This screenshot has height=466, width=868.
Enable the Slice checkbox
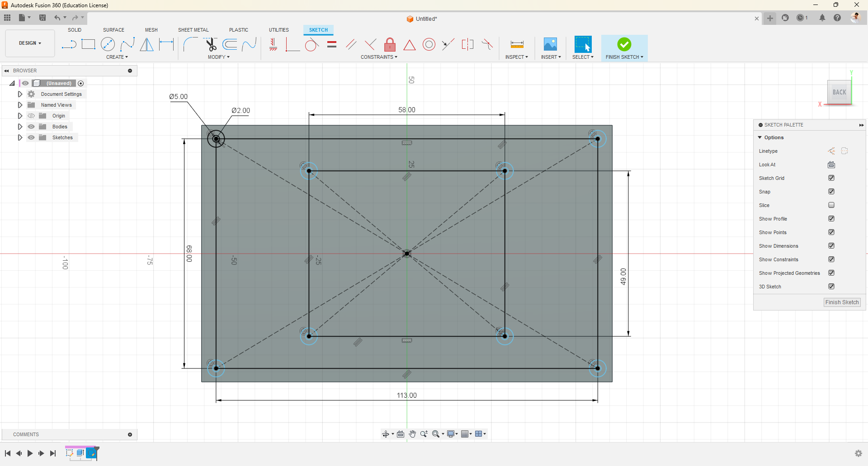coord(831,205)
